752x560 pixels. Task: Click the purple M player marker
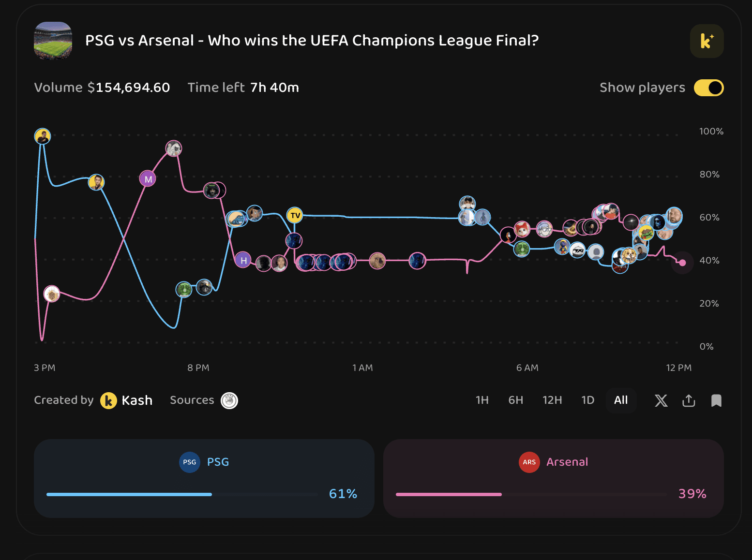click(x=148, y=179)
